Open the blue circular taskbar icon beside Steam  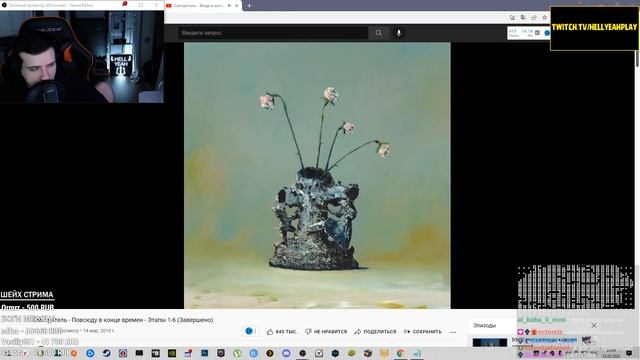tap(90, 353)
